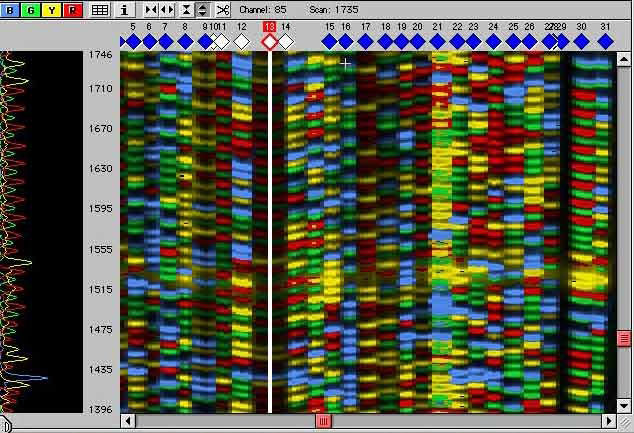Click the red lane number 13 label
The height and width of the screenshot is (433, 634).
coord(269,27)
